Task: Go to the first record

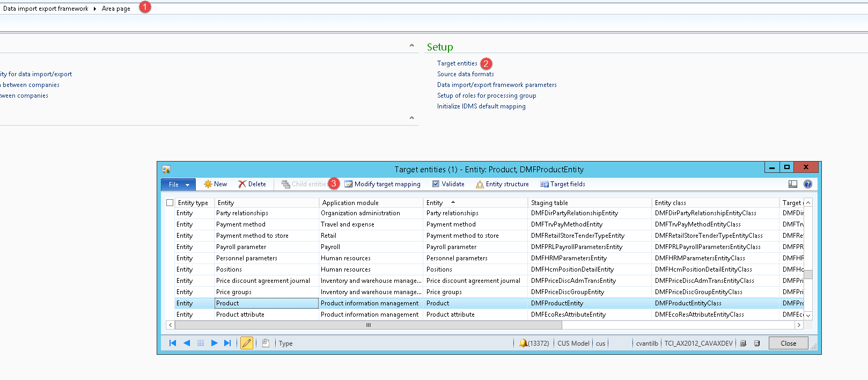Action: click(172, 343)
